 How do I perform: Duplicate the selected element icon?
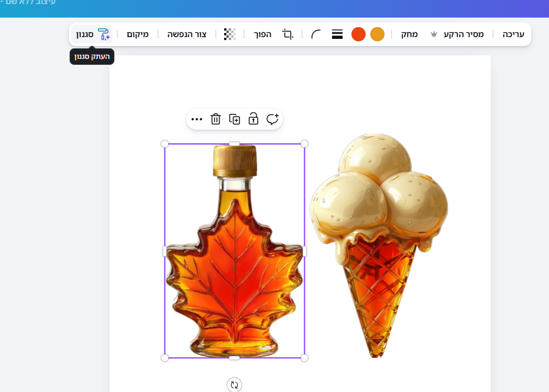(x=235, y=119)
